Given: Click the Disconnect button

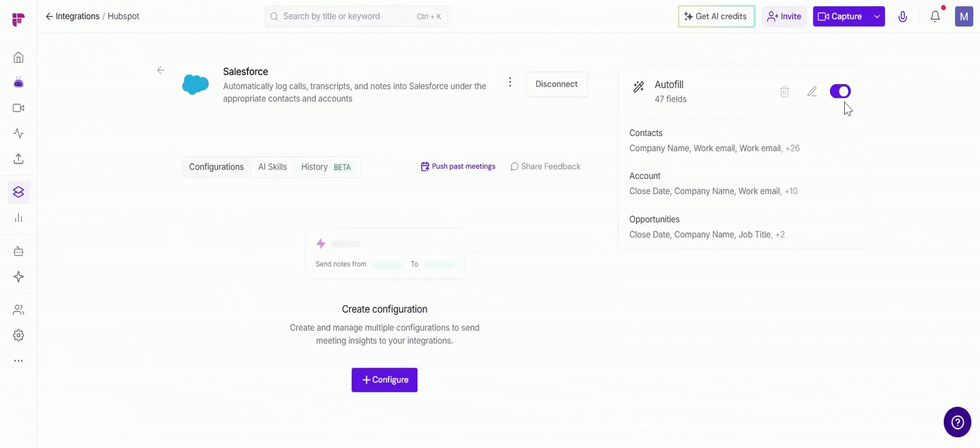Looking at the screenshot, I should coord(556,84).
